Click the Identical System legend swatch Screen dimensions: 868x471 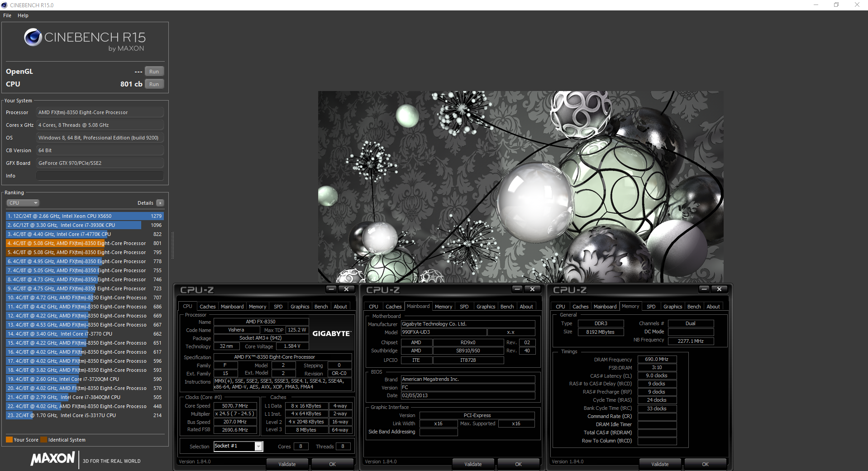click(x=43, y=440)
